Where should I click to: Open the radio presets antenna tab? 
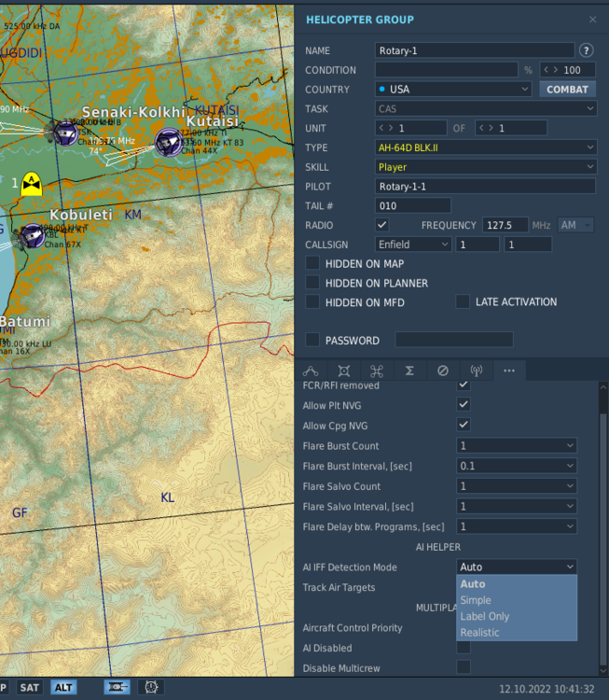476,371
